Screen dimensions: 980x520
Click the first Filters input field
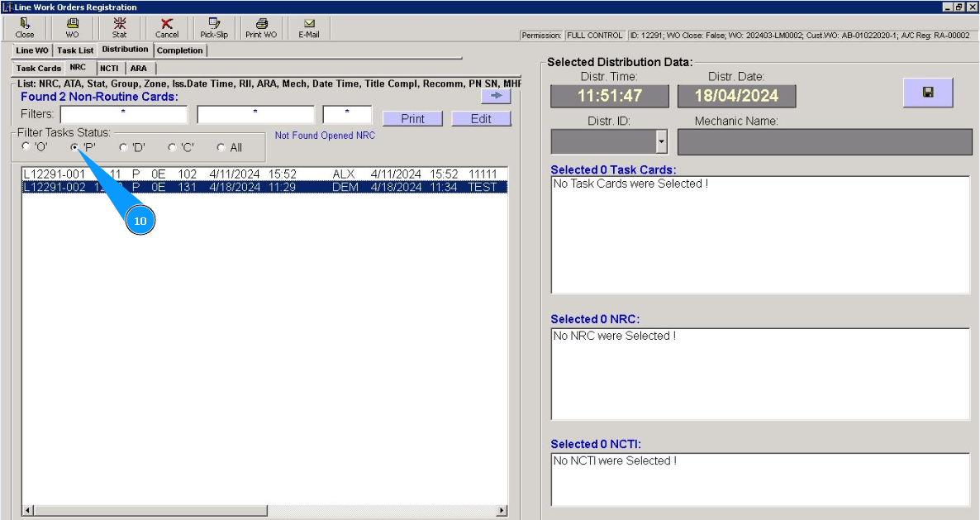(x=124, y=114)
